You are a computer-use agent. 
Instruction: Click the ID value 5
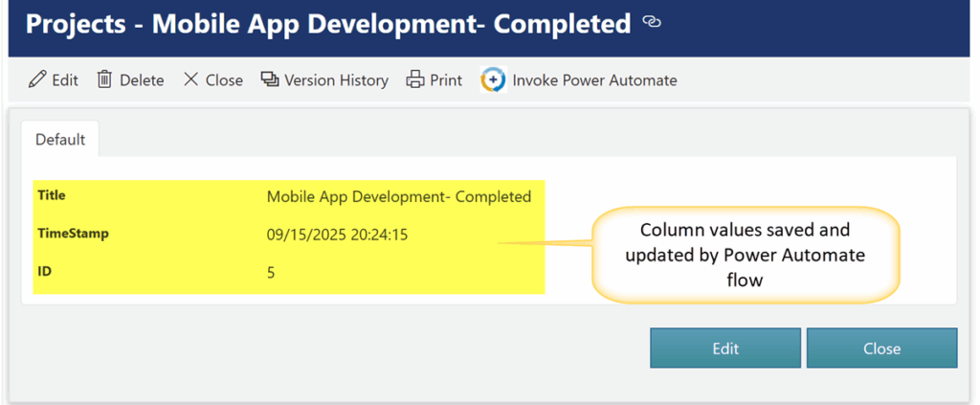click(271, 273)
